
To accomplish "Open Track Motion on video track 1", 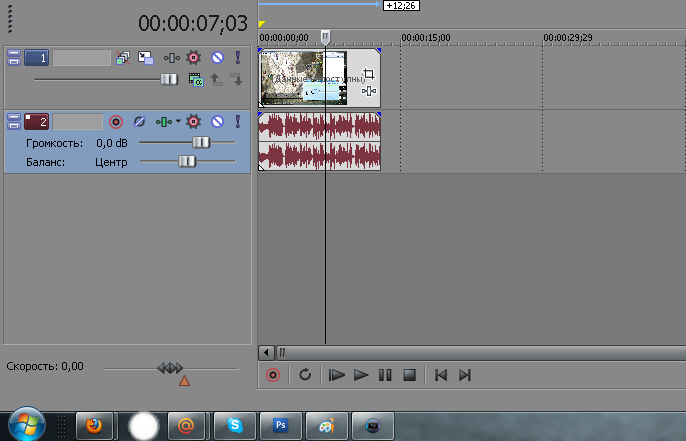I will 146,58.
